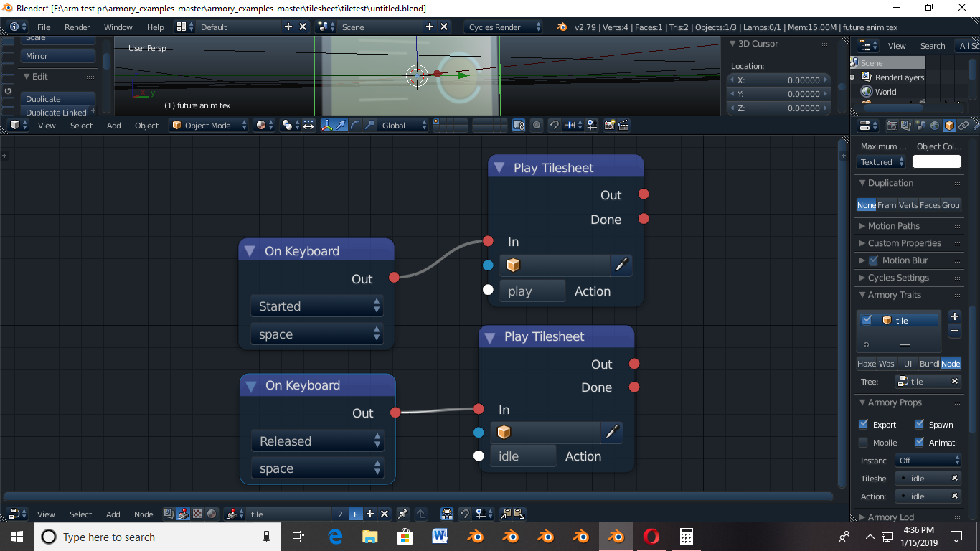Open the Object Mode dropdown
This screenshot has width=980, height=551.
click(209, 125)
